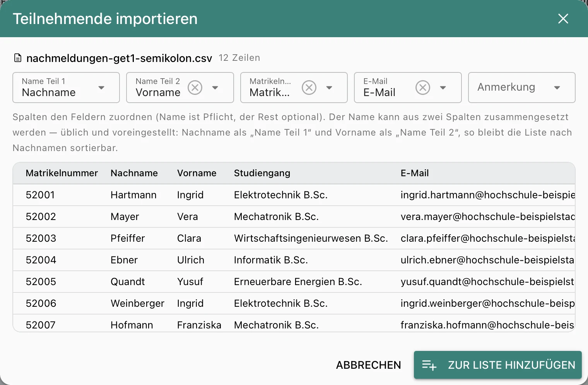Click ZUR LISTE HINZUFÜGEN button

click(497, 365)
